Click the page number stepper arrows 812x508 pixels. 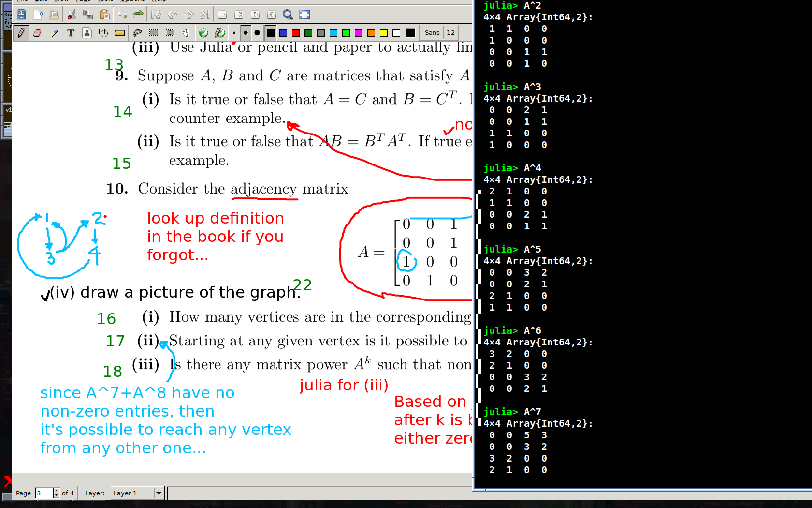(56, 493)
